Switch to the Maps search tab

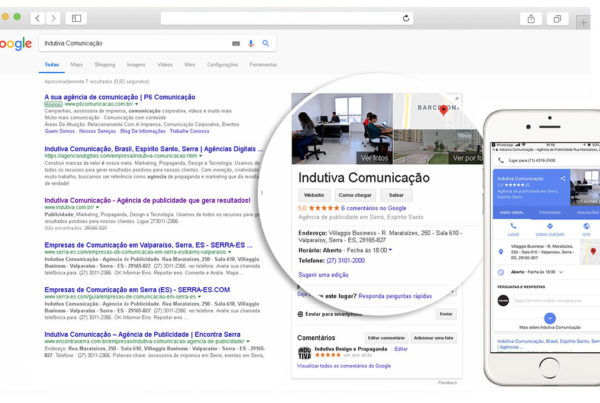click(x=77, y=65)
